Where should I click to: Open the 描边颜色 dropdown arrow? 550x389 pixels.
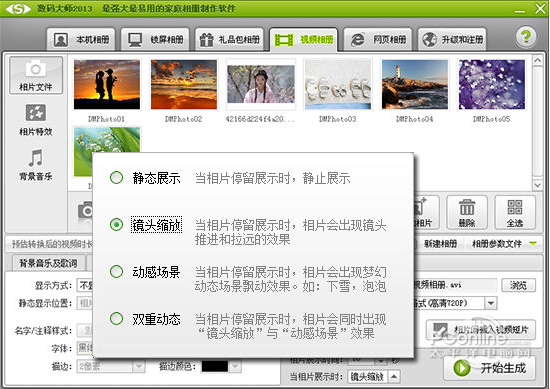click(235, 367)
